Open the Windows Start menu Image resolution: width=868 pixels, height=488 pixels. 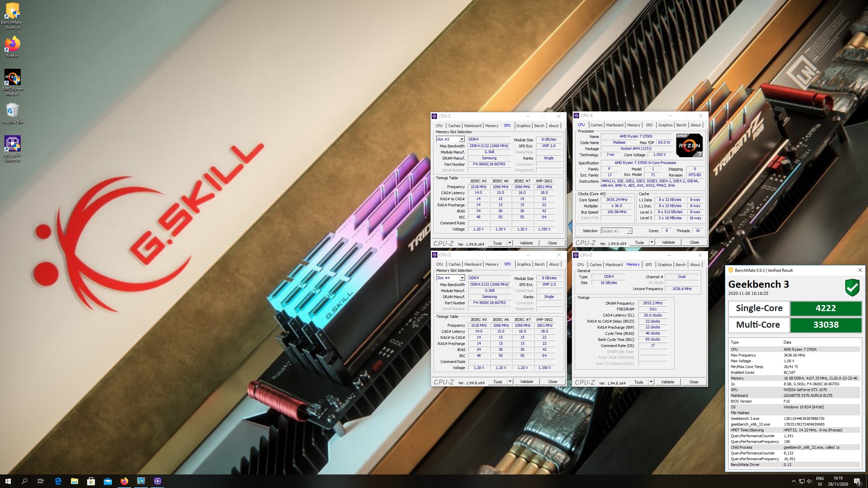tap(8, 481)
